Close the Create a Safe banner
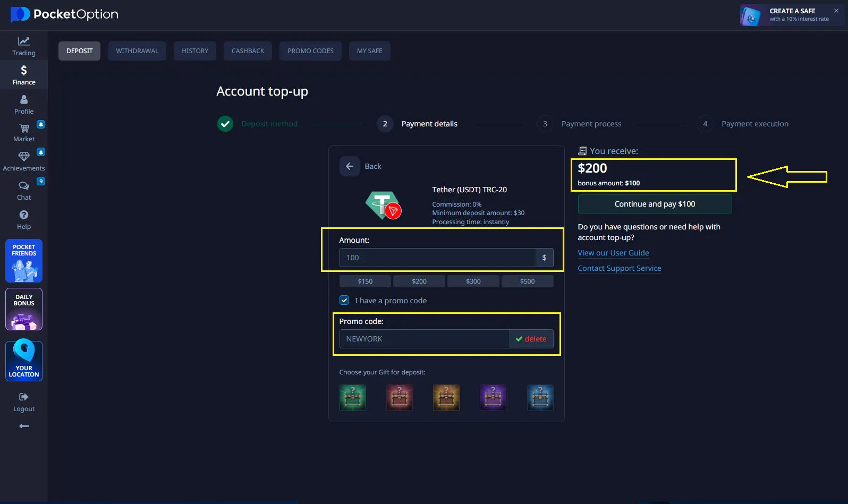848x504 pixels. point(836,11)
